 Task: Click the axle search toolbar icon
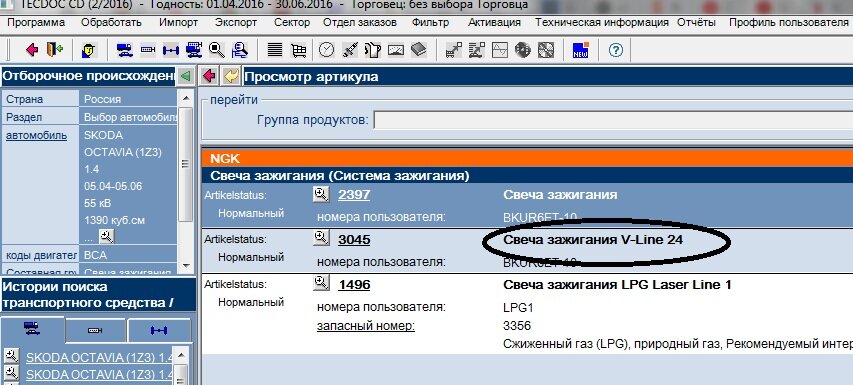click(171, 51)
